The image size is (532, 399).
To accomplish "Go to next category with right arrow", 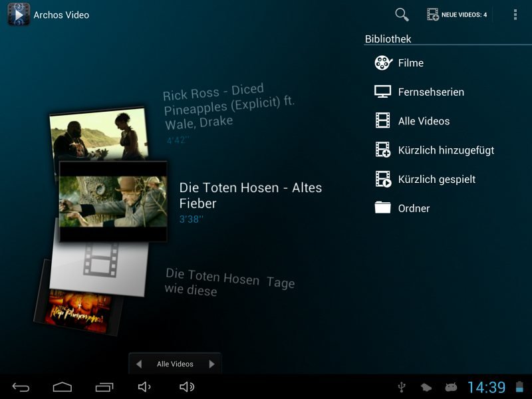I will pyautogui.click(x=211, y=364).
